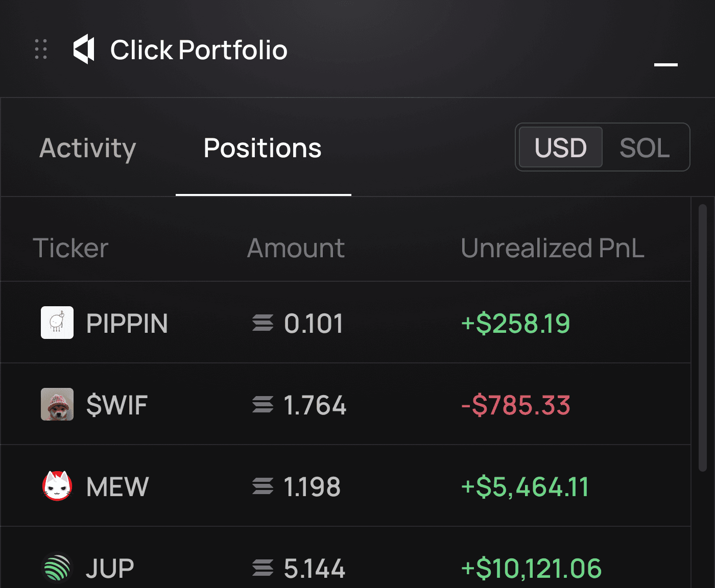Click the PIPPIN token icon
This screenshot has height=588, width=715.
[57, 323]
